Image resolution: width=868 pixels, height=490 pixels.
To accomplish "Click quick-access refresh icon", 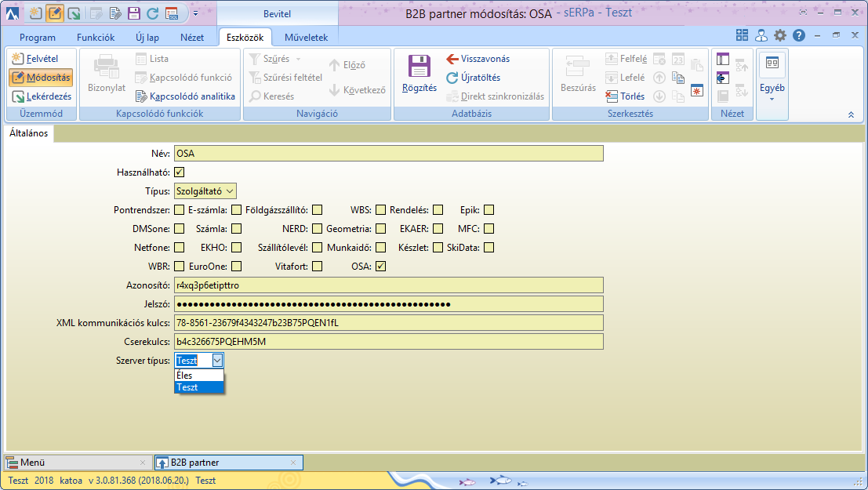I will [152, 13].
